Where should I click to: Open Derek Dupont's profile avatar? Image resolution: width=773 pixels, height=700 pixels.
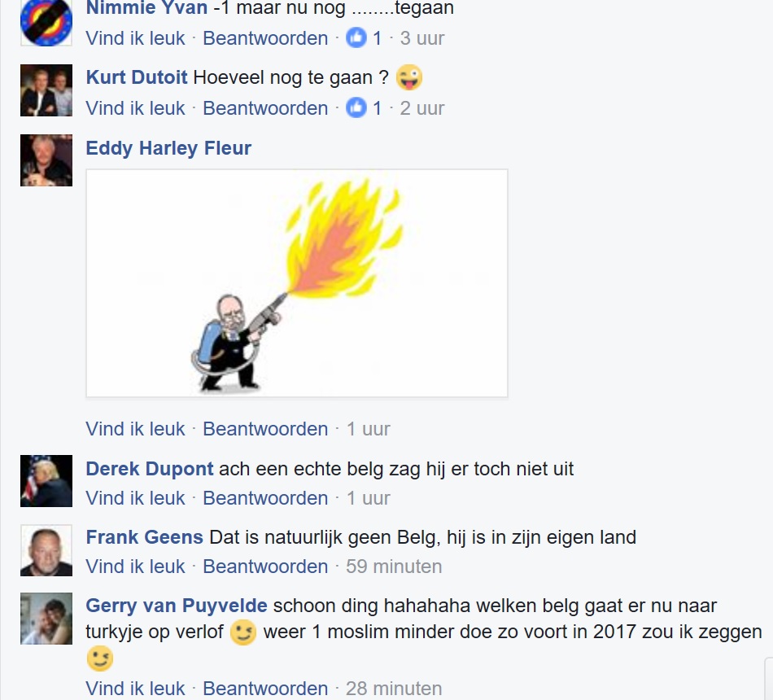pos(46,481)
